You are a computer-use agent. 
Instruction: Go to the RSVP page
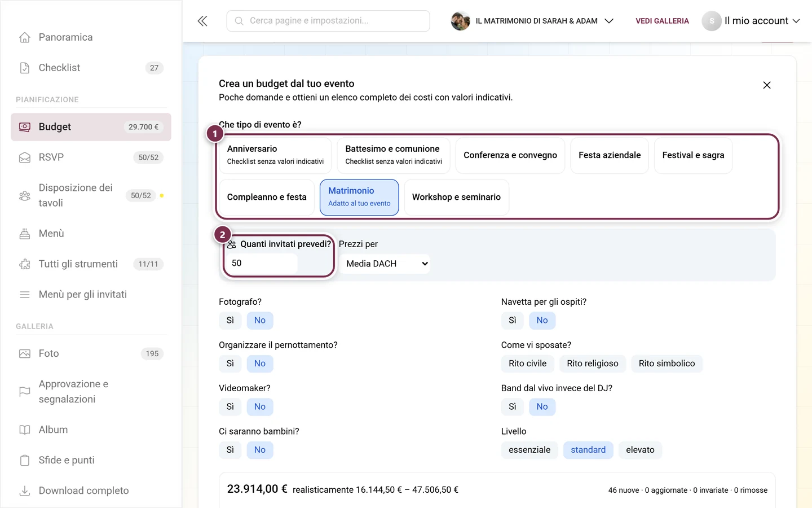click(x=91, y=157)
